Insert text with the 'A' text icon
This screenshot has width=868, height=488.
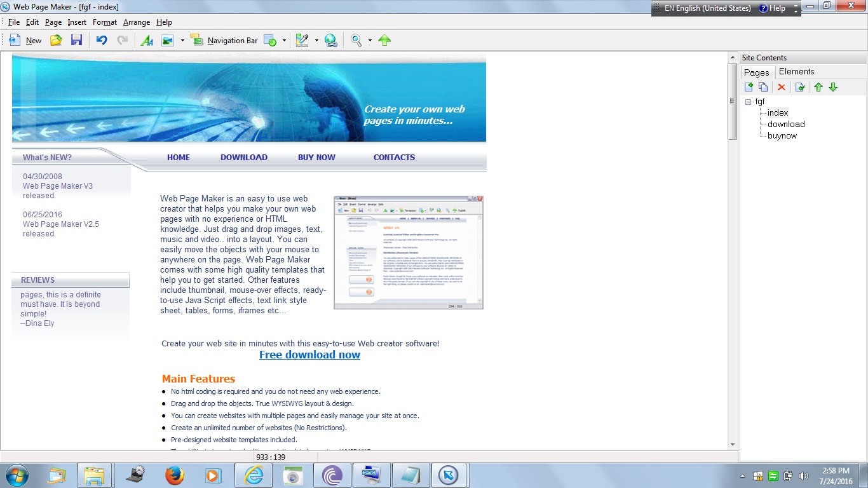point(147,40)
